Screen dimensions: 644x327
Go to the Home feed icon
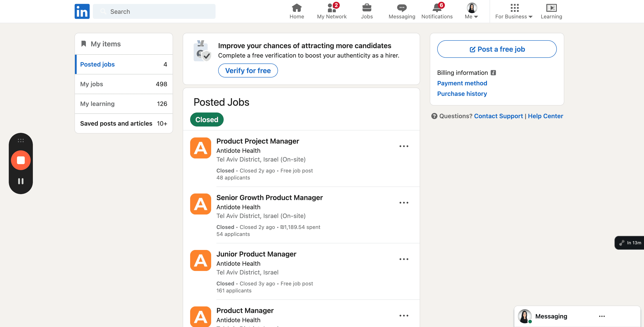[x=297, y=8]
